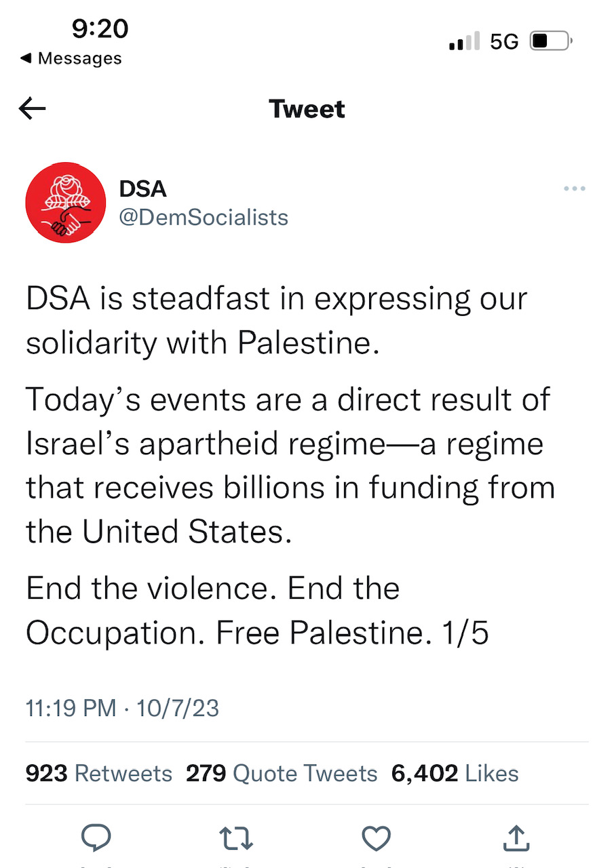
Task: View the 279 Quote Tweets list
Action: click(x=282, y=773)
